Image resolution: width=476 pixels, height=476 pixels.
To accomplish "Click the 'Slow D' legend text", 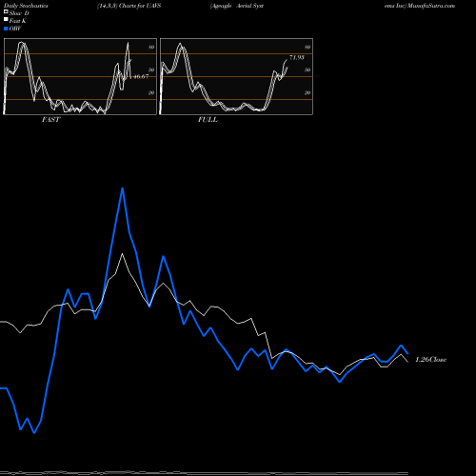I will coord(19,13).
